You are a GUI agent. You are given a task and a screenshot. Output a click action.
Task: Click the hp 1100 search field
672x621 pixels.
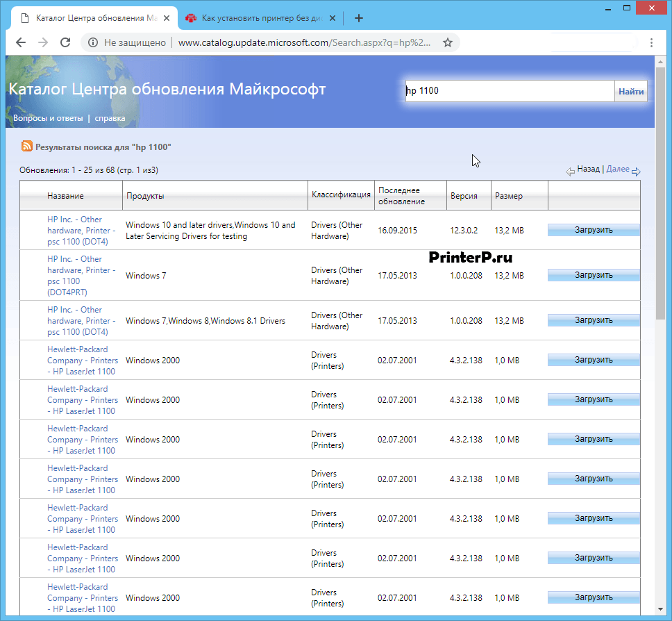click(509, 91)
